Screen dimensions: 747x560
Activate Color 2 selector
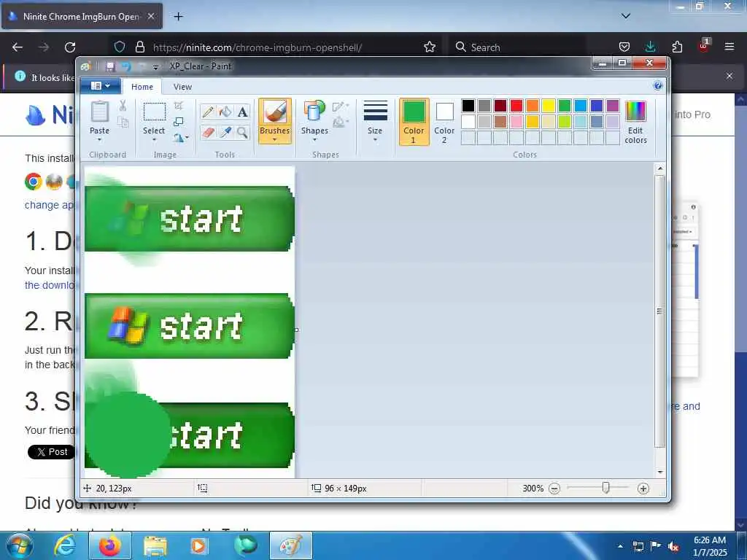pos(444,122)
